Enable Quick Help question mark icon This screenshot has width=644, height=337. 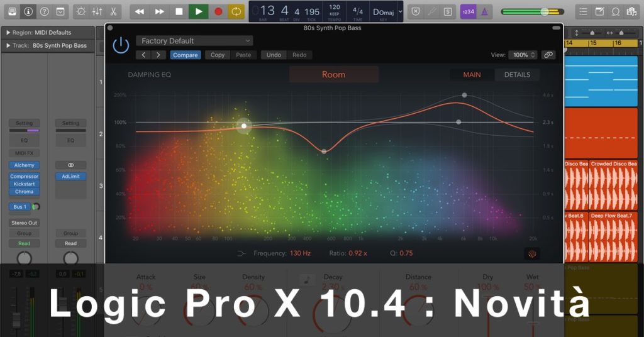point(45,11)
